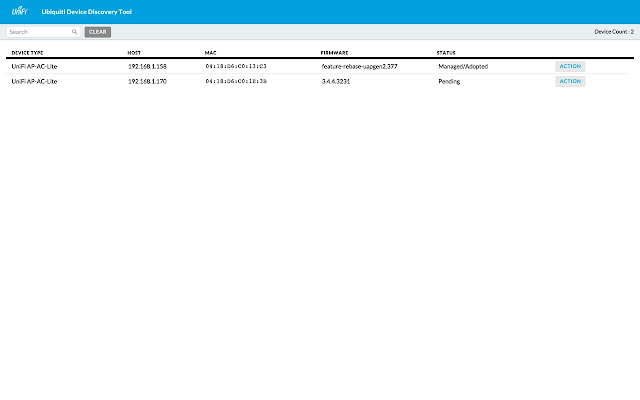640x400 pixels.
Task: Click the Ubiquiti Device Discovery Tool title
Action: click(87, 12)
